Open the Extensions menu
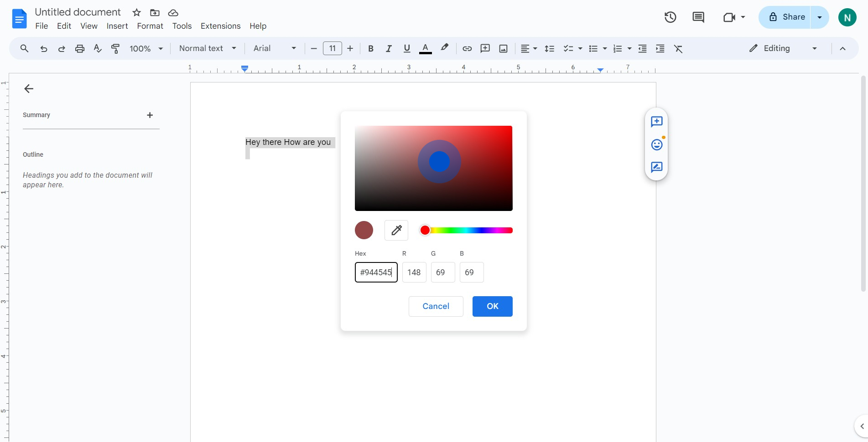This screenshot has height=442, width=868. (x=220, y=26)
